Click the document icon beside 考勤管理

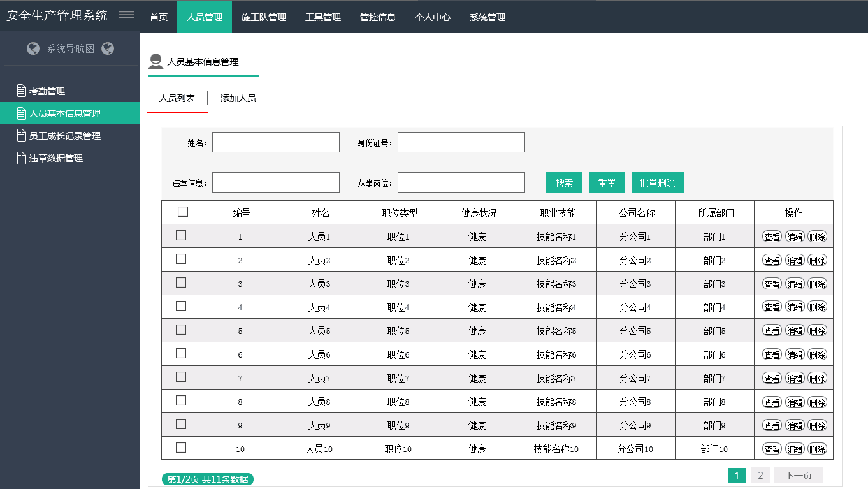[x=22, y=91]
